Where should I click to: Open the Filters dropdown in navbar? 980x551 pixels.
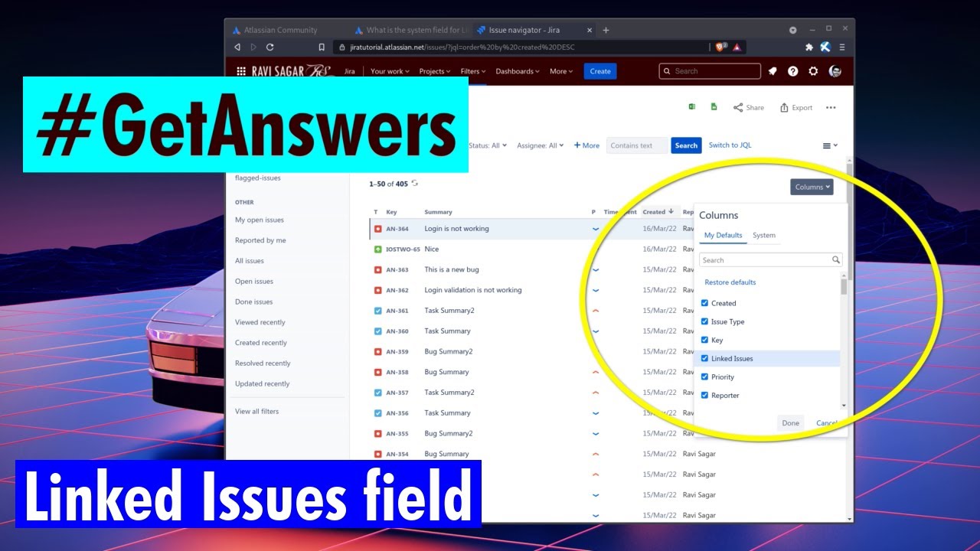pyautogui.click(x=473, y=71)
